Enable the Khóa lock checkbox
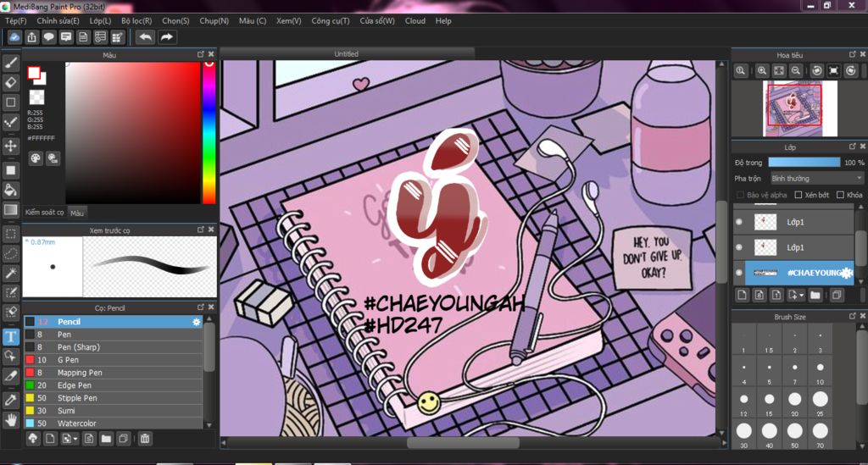868x465 pixels. coord(840,195)
